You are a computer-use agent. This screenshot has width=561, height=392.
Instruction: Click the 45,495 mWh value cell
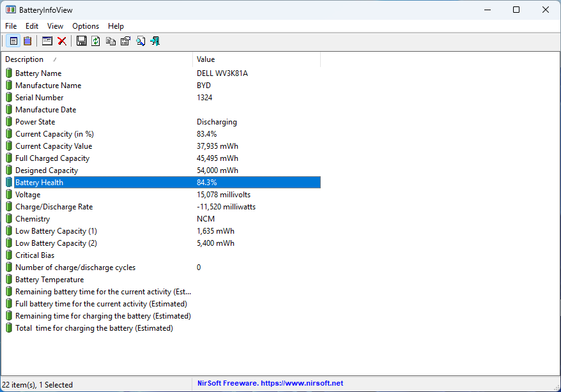click(217, 158)
